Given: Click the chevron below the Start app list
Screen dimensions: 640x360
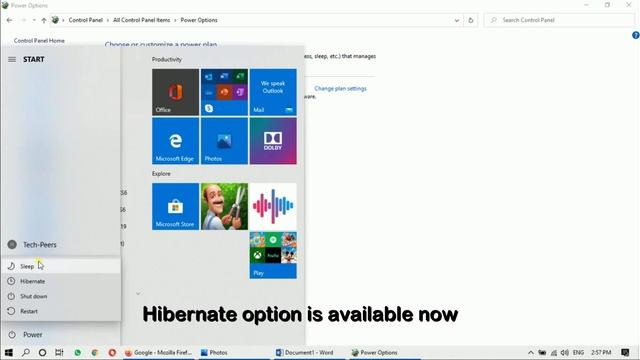Looking at the screenshot, I should (x=138, y=293).
